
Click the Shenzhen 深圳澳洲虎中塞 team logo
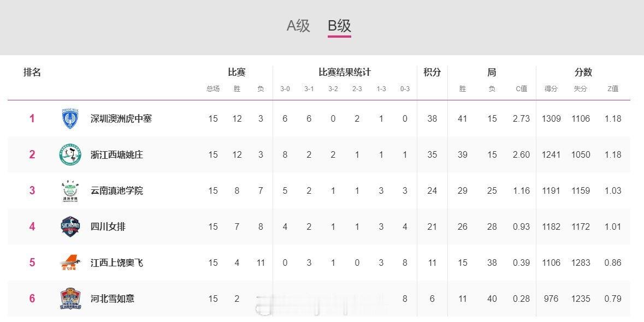click(70, 119)
